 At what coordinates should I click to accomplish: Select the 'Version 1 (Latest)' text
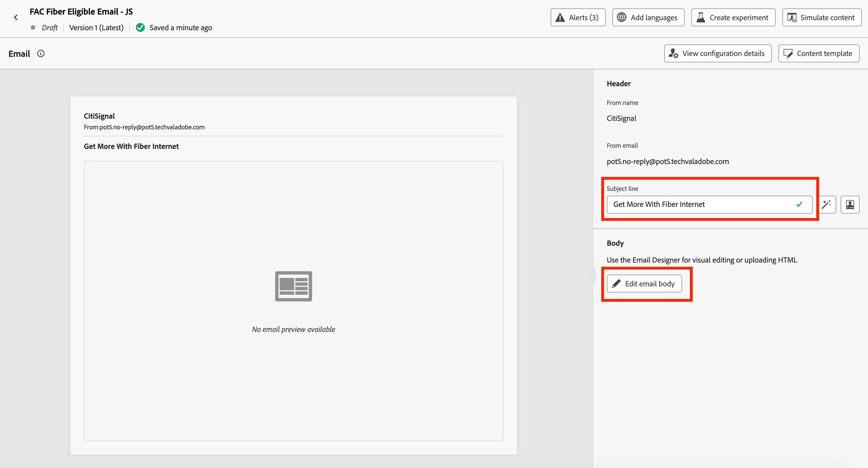pyautogui.click(x=96, y=28)
